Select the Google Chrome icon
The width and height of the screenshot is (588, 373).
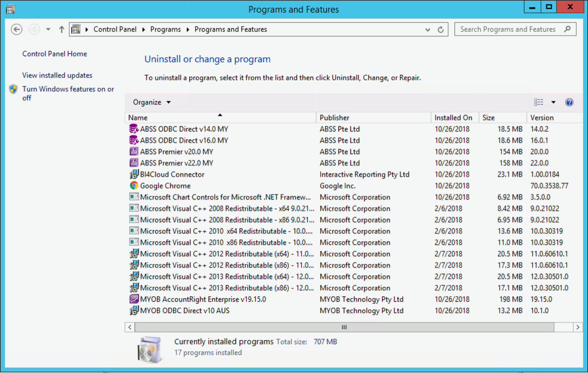[134, 186]
